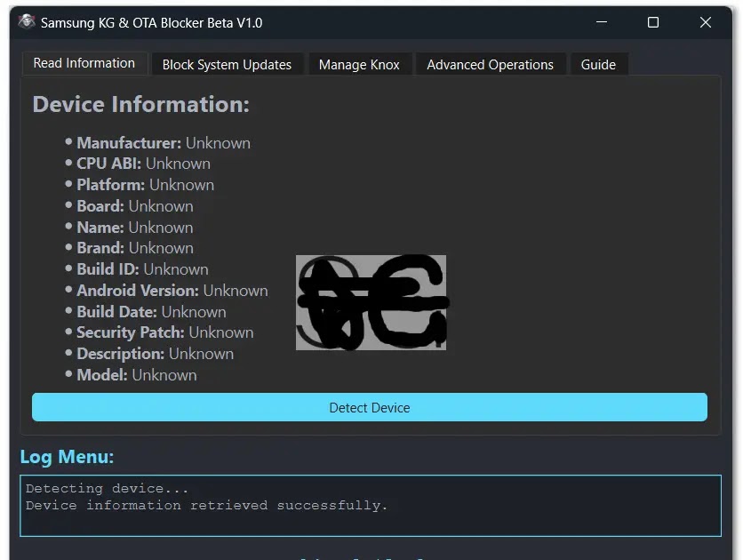Click the window title text
Image resolution: width=743 pixels, height=560 pixels.
(x=152, y=23)
